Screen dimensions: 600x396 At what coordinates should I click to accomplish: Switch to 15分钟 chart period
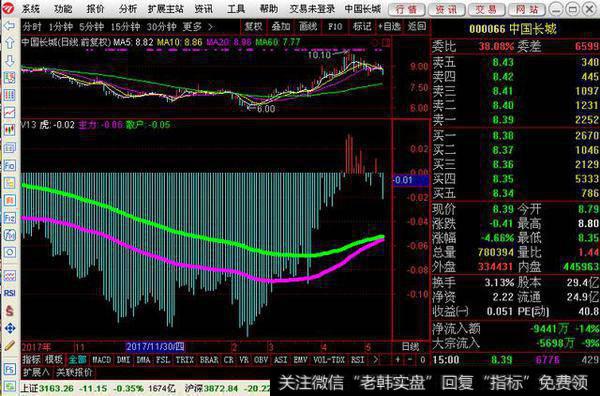point(126,27)
